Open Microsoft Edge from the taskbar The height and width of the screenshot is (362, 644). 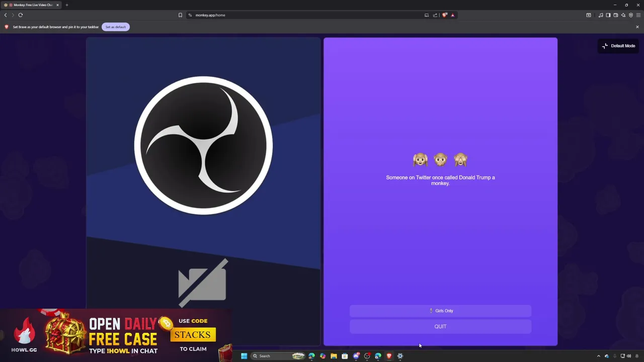311,356
